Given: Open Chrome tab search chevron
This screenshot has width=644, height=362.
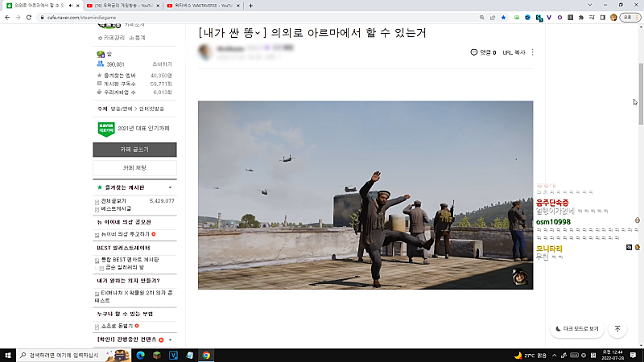Looking at the screenshot, I should pyautogui.click(x=590, y=6).
